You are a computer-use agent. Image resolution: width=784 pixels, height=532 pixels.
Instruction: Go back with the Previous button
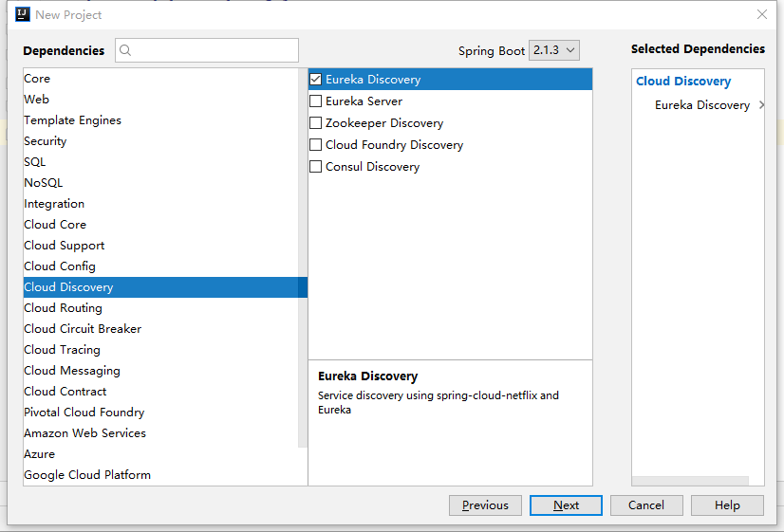click(485, 505)
